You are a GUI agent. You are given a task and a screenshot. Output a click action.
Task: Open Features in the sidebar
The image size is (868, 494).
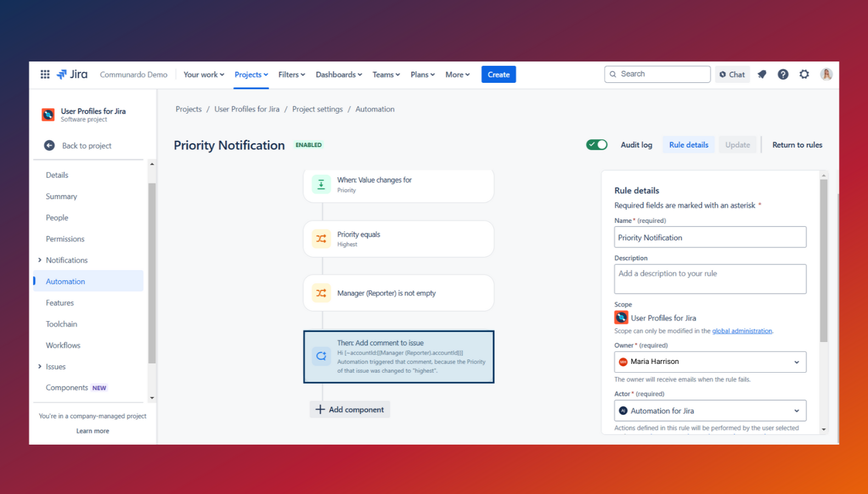tap(60, 303)
